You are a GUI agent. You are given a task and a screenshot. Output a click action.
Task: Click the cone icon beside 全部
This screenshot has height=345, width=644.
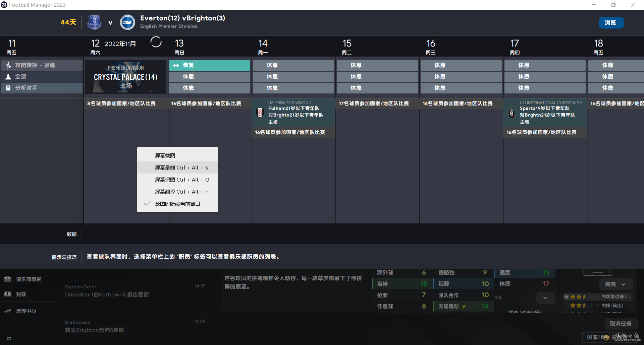coord(8,77)
